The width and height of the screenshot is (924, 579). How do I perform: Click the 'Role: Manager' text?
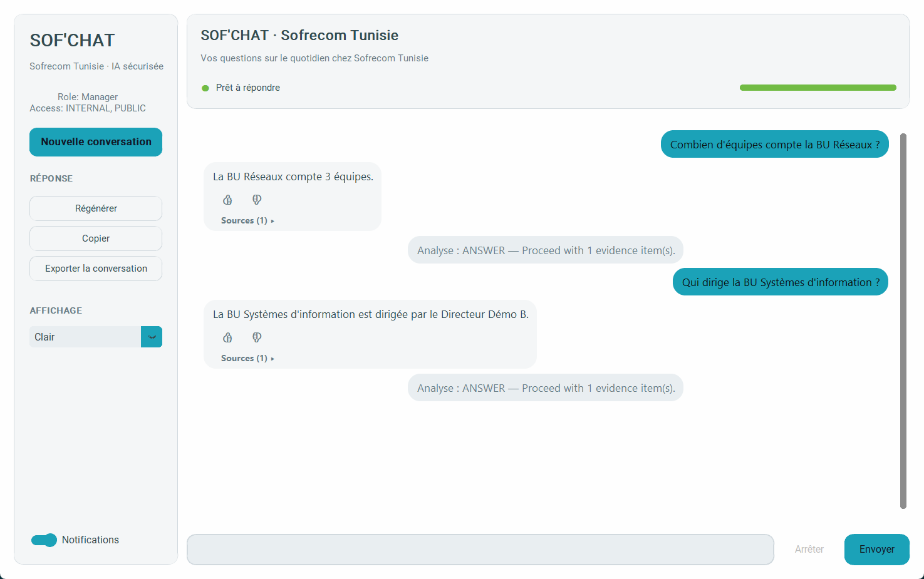pyautogui.click(x=88, y=97)
